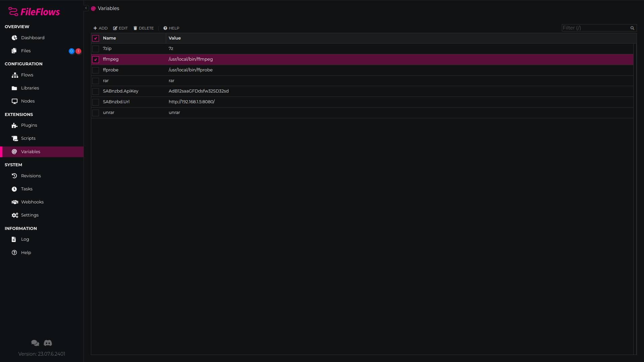Click the Settings gears icon

(x=15, y=215)
